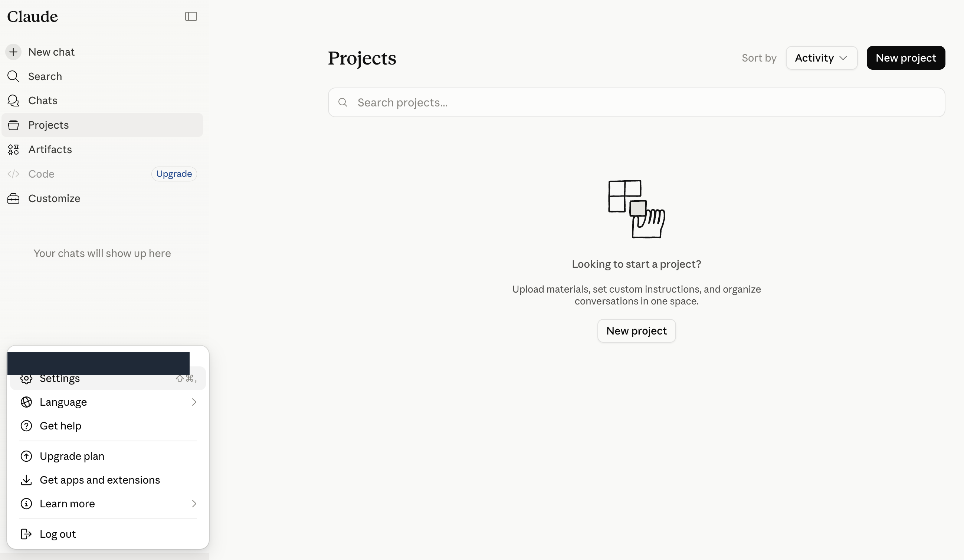The height and width of the screenshot is (560, 964).
Task: Click the Code brackets icon
Action: [x=13, y=174]
